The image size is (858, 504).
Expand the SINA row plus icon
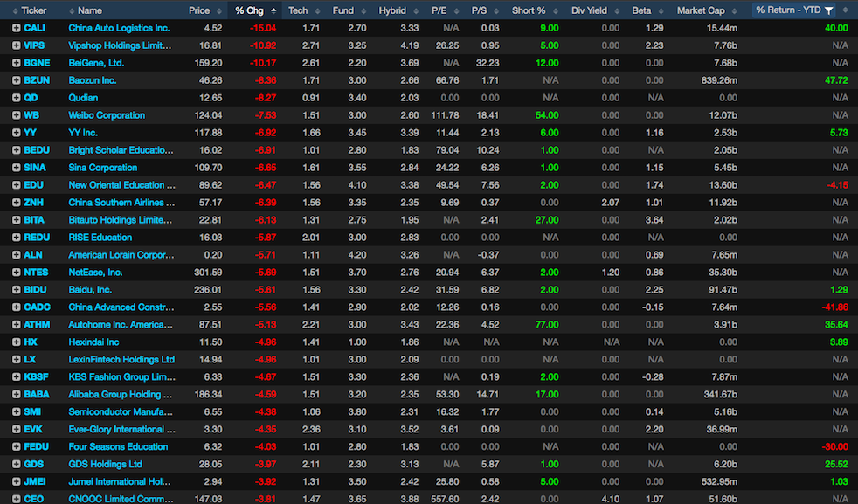tap(17, 168)
